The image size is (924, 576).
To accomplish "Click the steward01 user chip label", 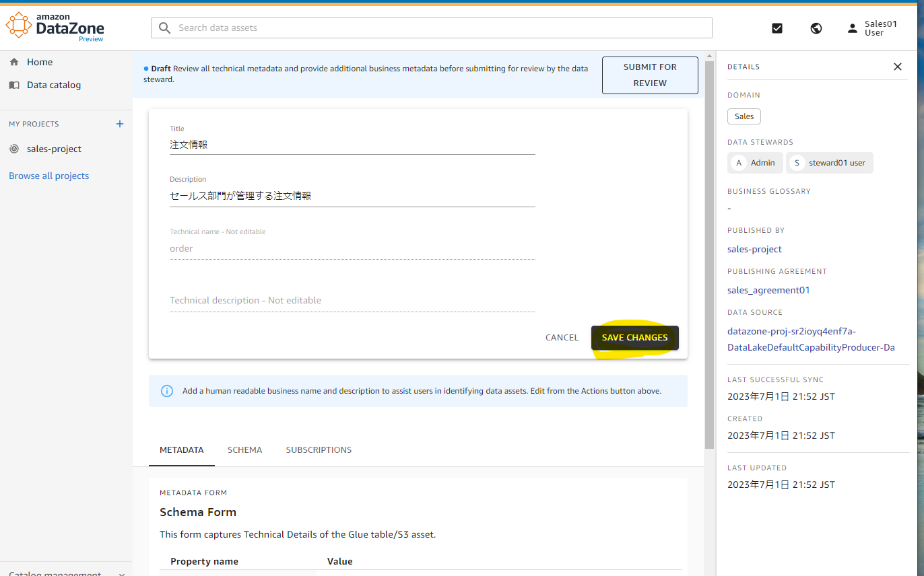I will (837, 163).
